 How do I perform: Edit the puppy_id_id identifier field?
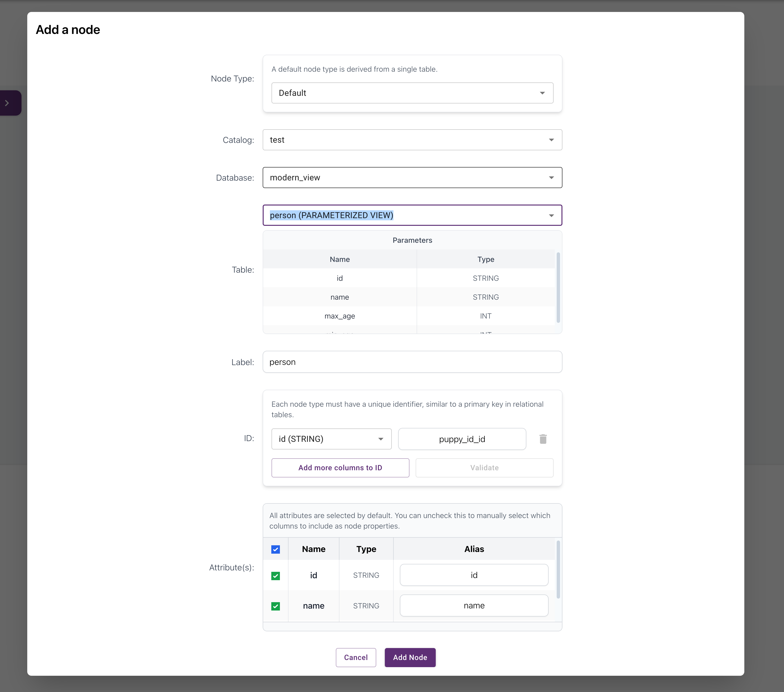[462, 439]
